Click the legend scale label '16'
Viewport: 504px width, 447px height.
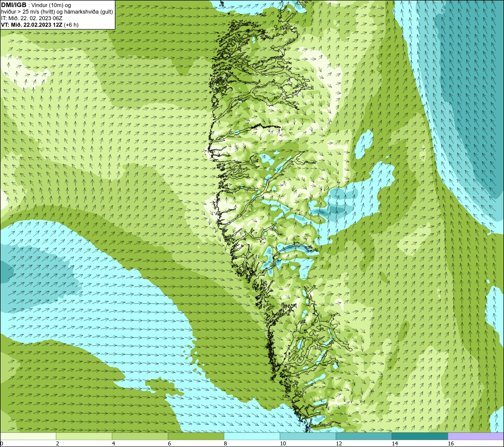point(450,443)
